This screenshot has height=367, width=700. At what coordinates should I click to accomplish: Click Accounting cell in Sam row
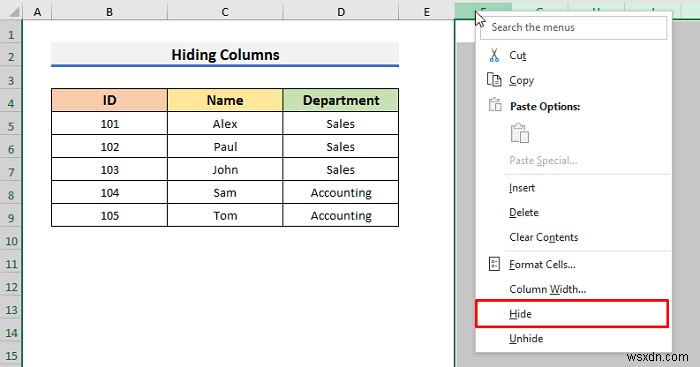pyautogui.click(x=341, y=192)
